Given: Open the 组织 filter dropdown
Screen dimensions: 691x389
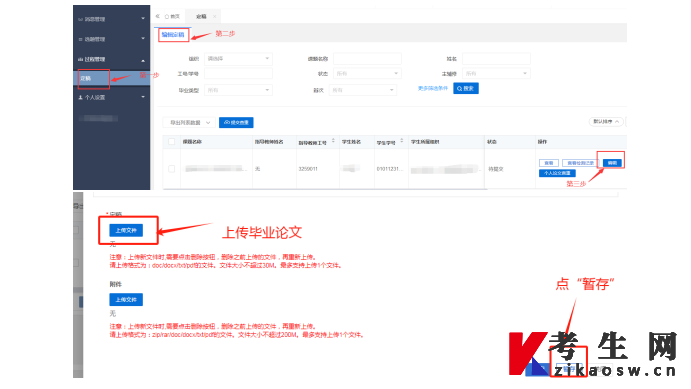Looking at the screenshot, I should pyautogui.click(x=238, y=59).
